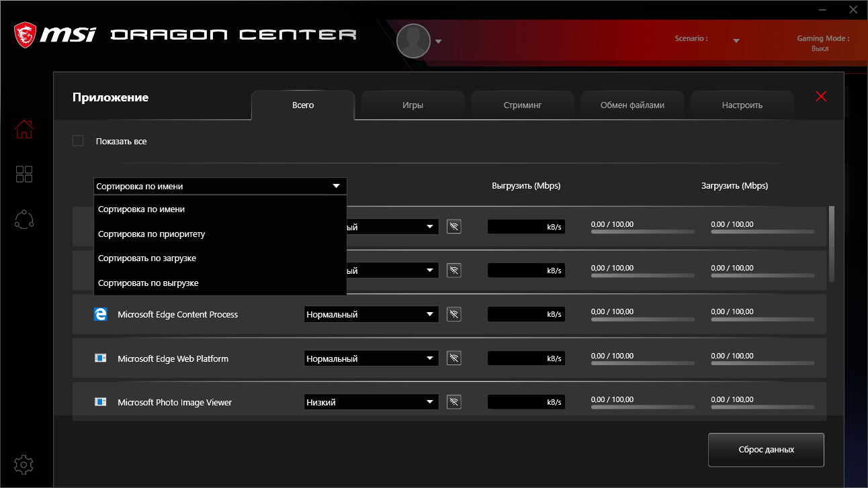868x488 pixels.
Task: Click upload bar for Microsoft Photo Image Viewer
Action: 643,407
